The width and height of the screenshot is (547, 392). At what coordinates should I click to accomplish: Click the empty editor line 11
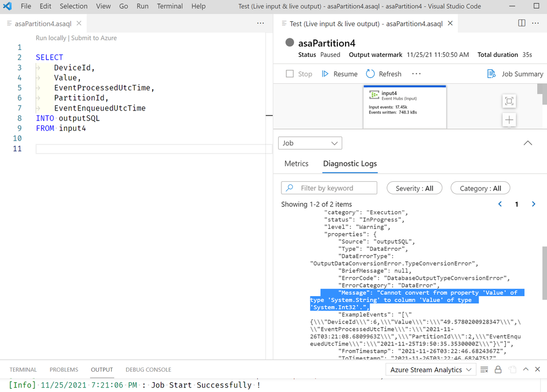click(x=153, y=149)
